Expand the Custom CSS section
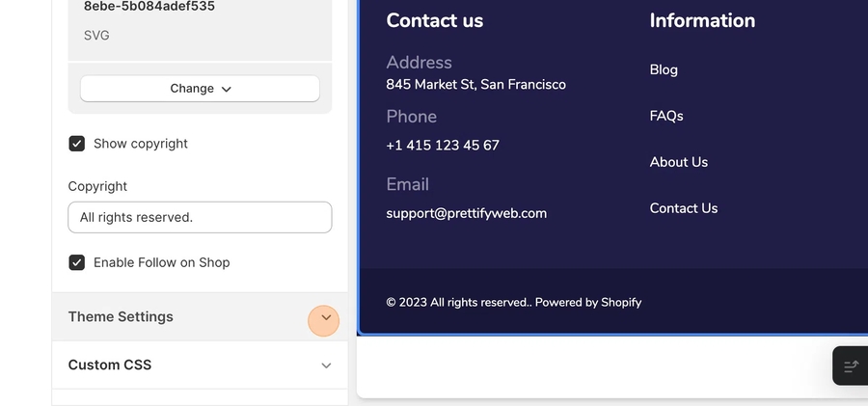Image resolution: width=868 pixels, height=406 pixels. (326, 365)
